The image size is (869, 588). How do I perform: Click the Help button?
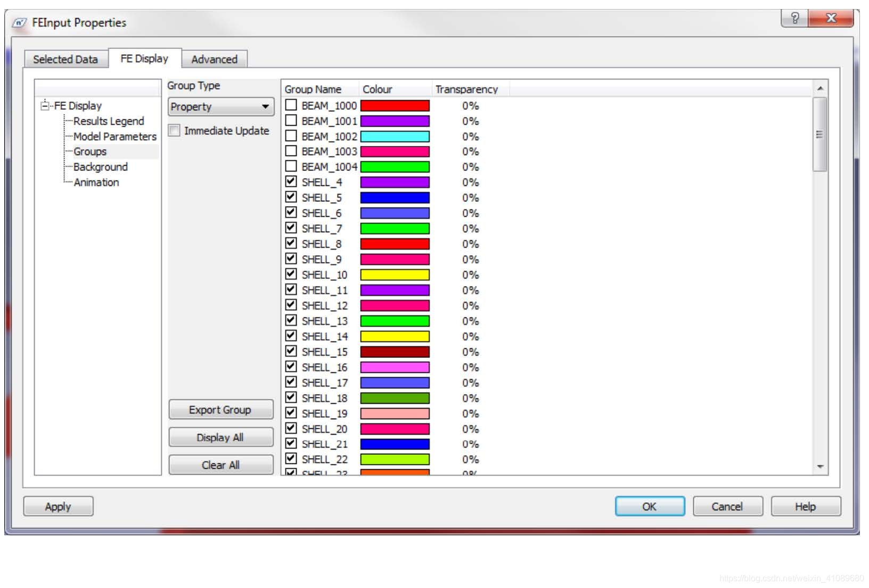coord(806,507)
